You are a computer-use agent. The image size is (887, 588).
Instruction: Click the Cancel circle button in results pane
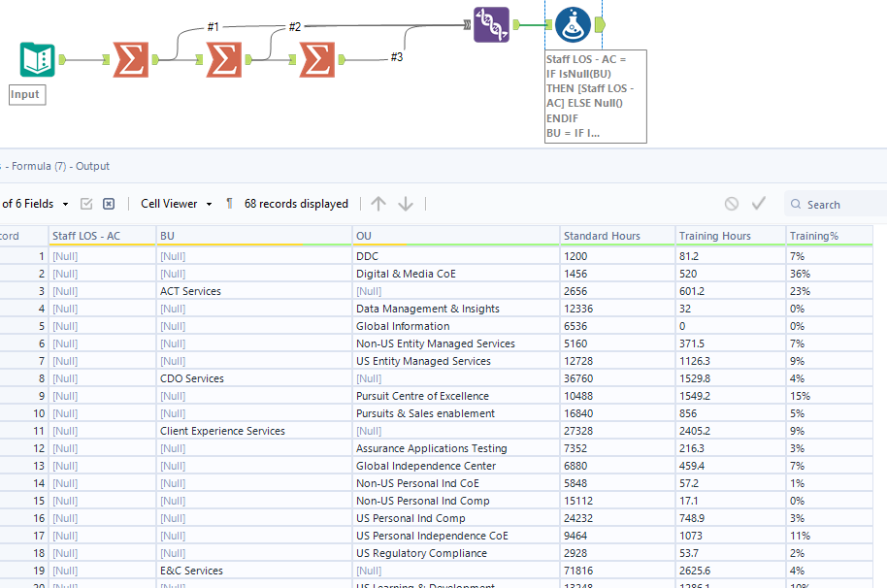(x=733, y=204)
